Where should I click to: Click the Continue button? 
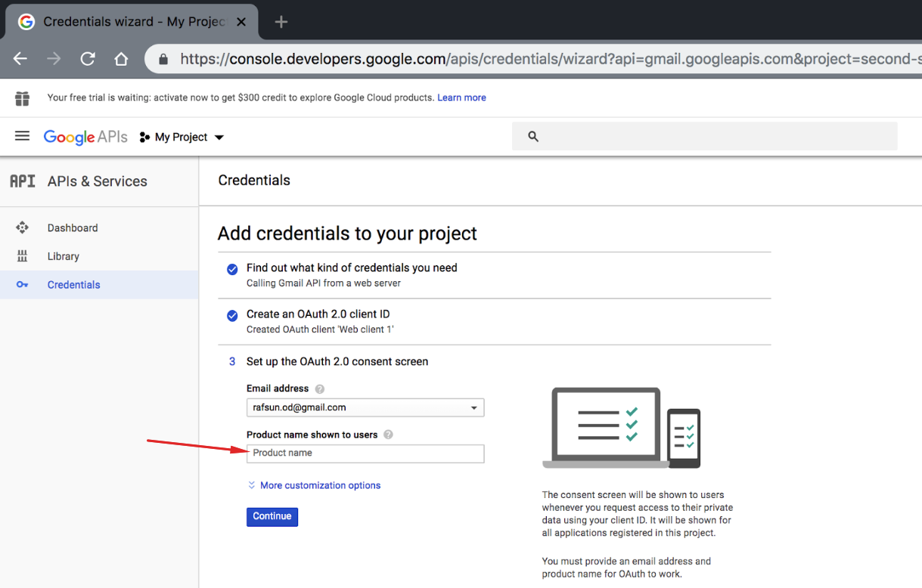point(272,516)
